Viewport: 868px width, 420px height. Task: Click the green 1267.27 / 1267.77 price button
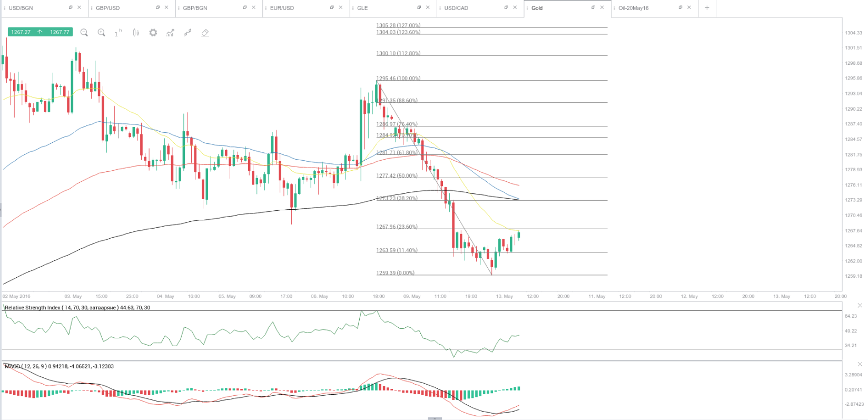pyautogui.click(x=41, y=32)
